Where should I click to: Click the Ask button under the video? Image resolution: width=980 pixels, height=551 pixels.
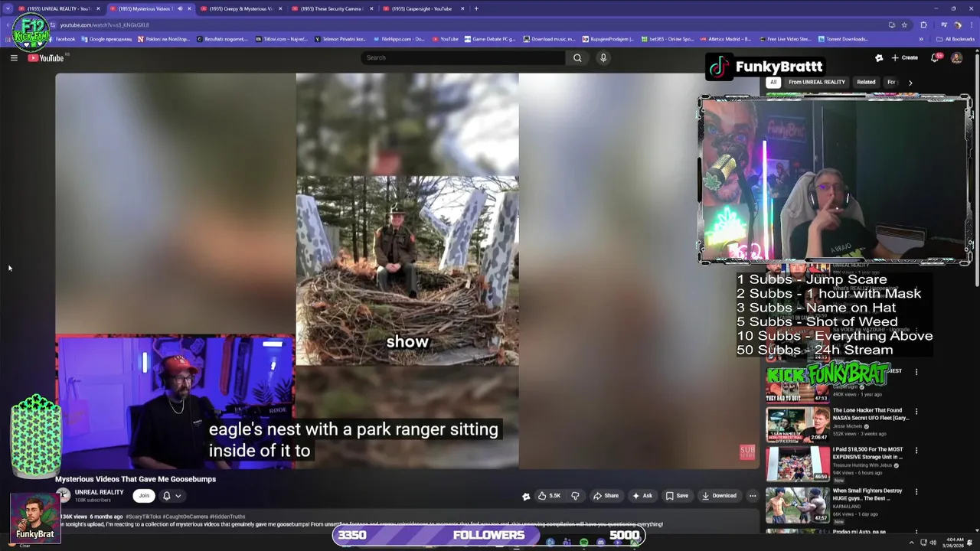click(642, 496)
